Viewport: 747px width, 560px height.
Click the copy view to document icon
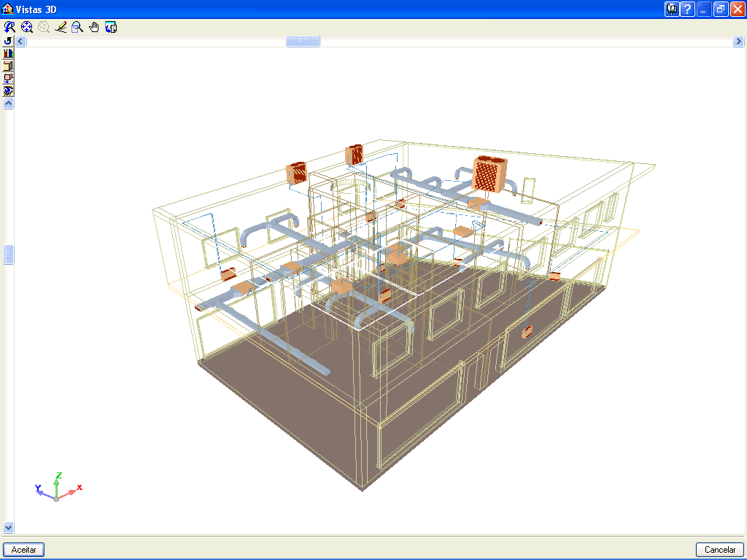(111, 27)
